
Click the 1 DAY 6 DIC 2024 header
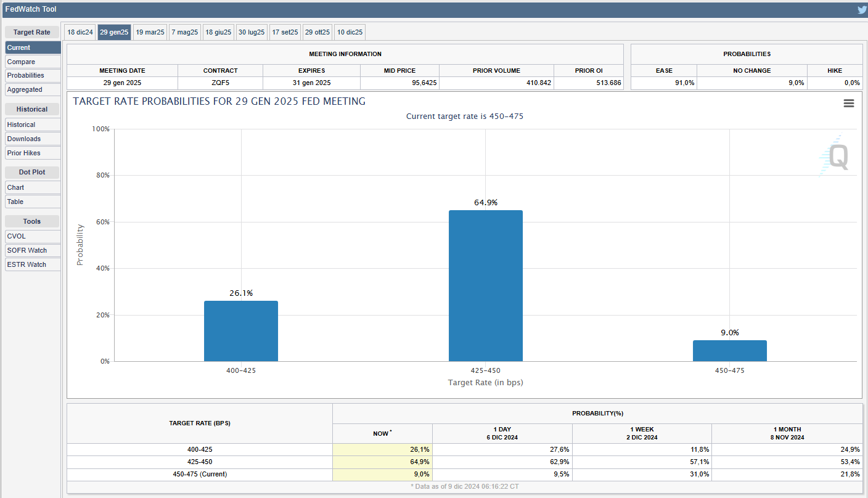[502, 433]
